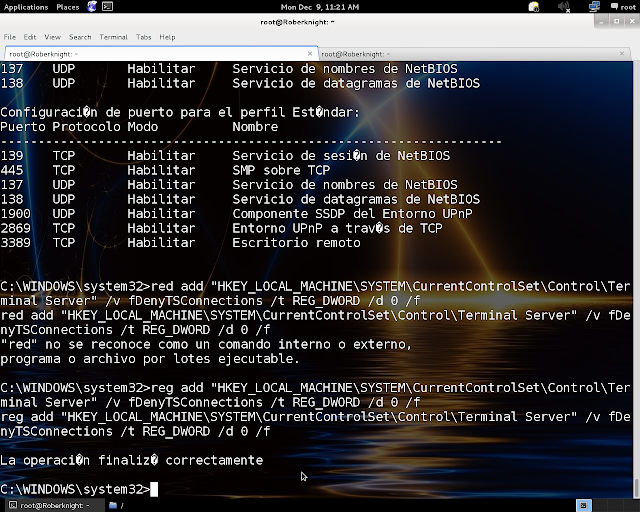Click the clock showing Mon Dec 9

(x=320, y=7)
